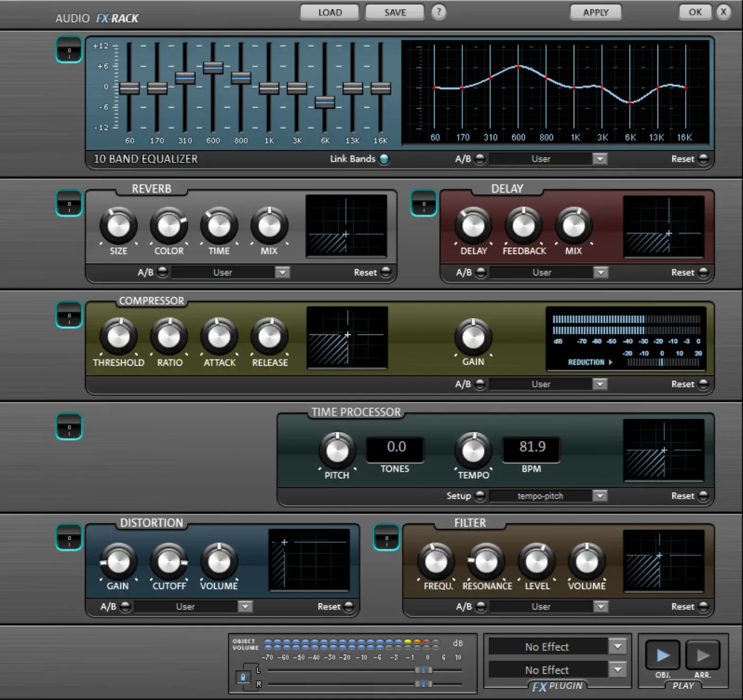743x700 pixels.
Task: Click the LOAD button
Action: tap(330, 12)
